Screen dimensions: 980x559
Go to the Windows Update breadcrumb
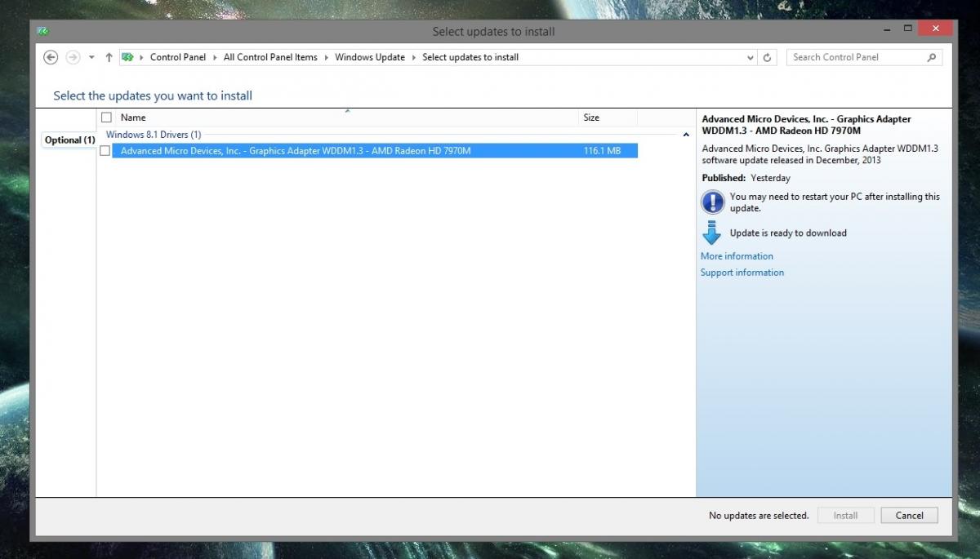coord(370,57)
